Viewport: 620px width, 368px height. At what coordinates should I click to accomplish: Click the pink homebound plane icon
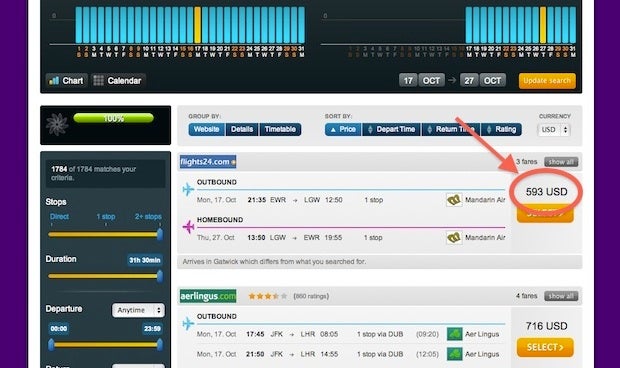coord(189,227)
